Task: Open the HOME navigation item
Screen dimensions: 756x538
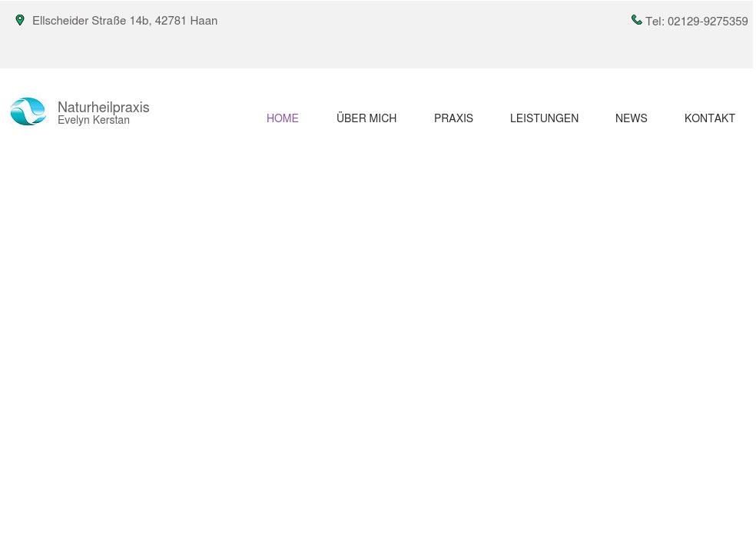Action: 282,118
